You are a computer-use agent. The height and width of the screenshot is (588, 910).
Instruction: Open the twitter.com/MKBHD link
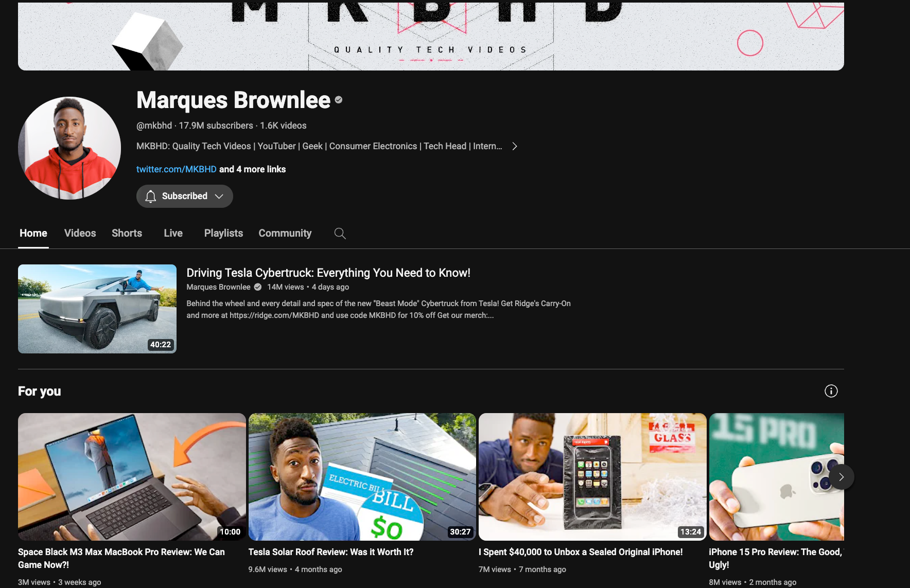(176, 169)
